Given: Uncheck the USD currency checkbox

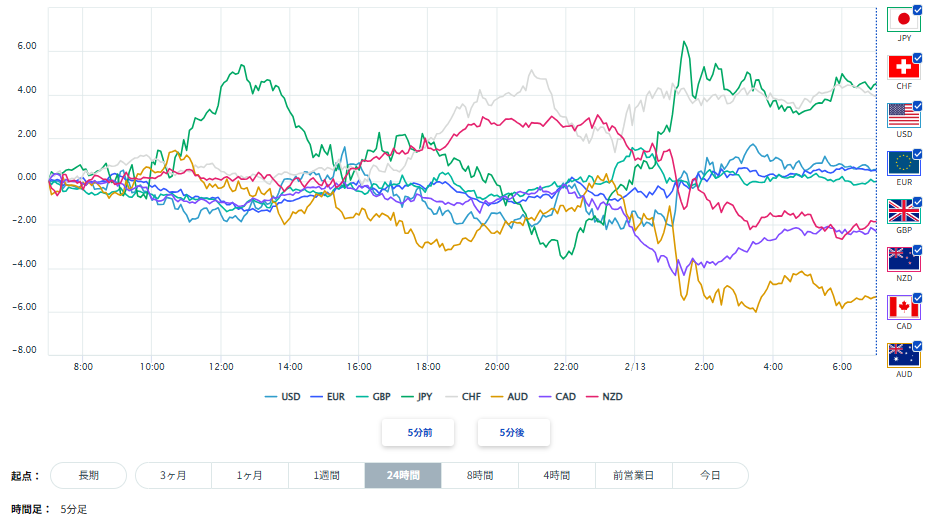Looking at the screenshot, I should (917, 106).
